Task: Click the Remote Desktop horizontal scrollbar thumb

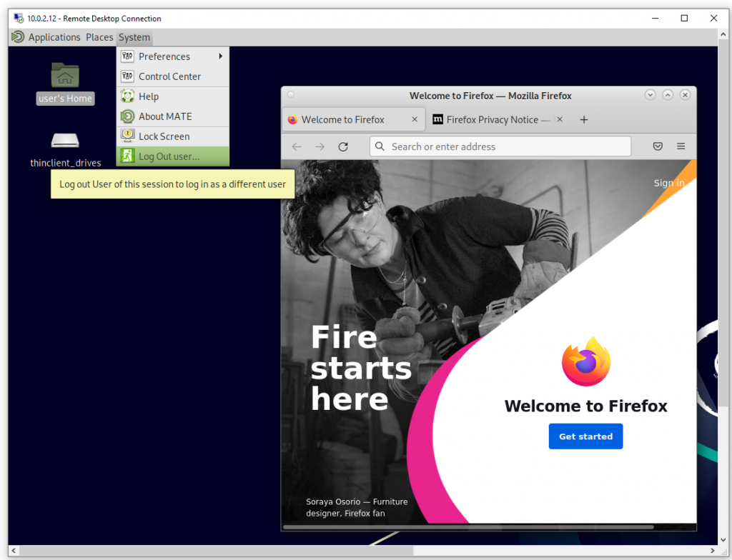Action: coord(216,551)
